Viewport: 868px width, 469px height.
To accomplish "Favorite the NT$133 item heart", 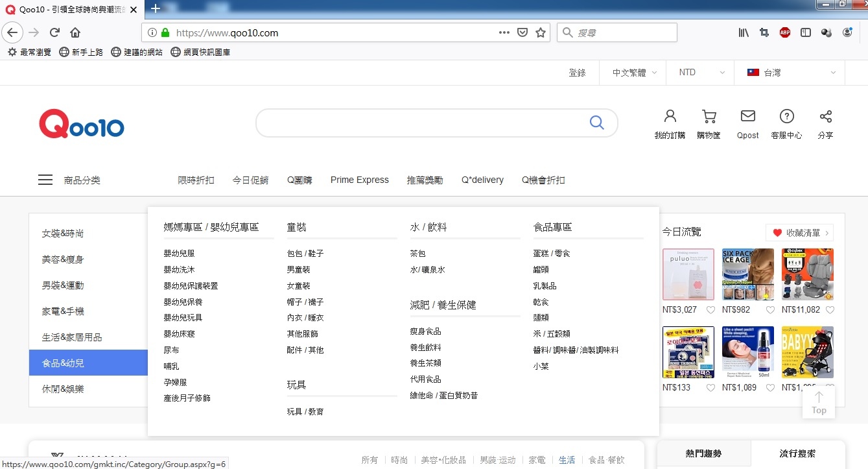I will pyautogui.click(x=711, y=388).
